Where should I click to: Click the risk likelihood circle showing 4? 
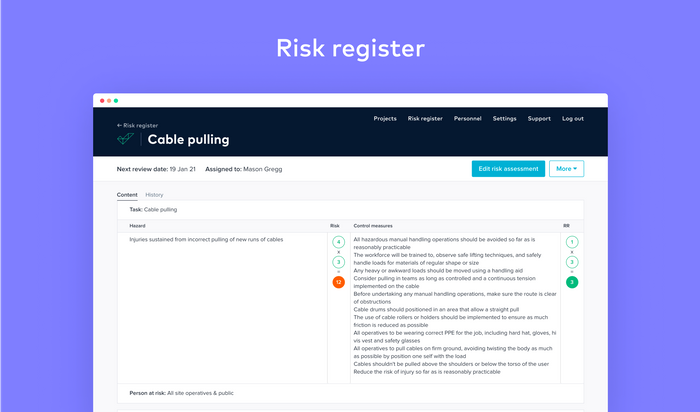(339, 242)
